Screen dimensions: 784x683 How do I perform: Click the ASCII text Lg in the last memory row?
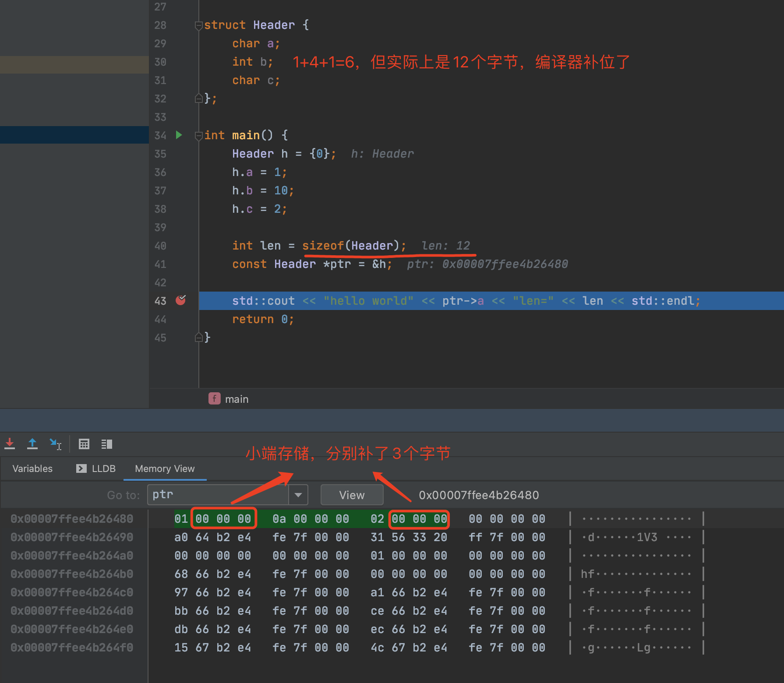tap(643, 648)
